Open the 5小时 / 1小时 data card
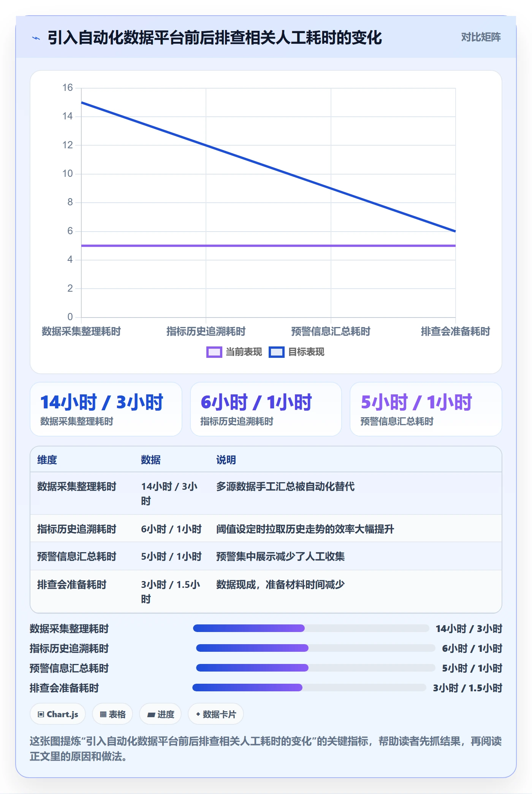The height and width of the screenshot is (794, 532). point(426,409)
